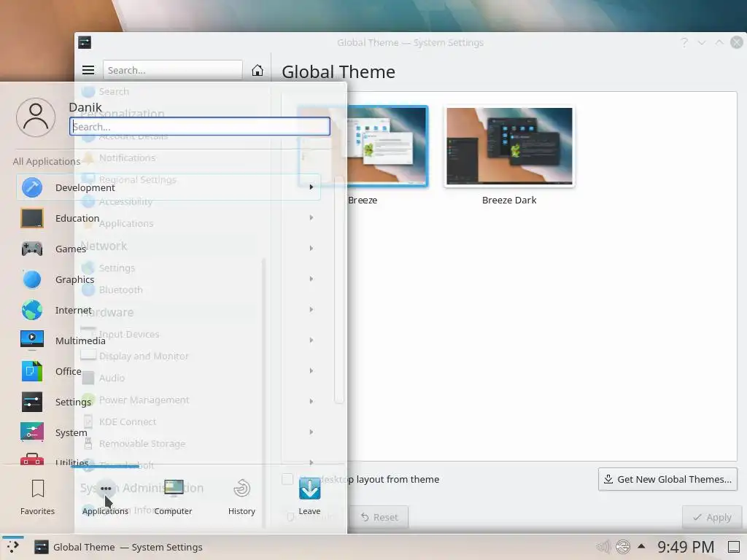The width and height of the screenshot is (747, 560).
Task: Select the Breeze theme thumbnail
Action: [363, 146]
